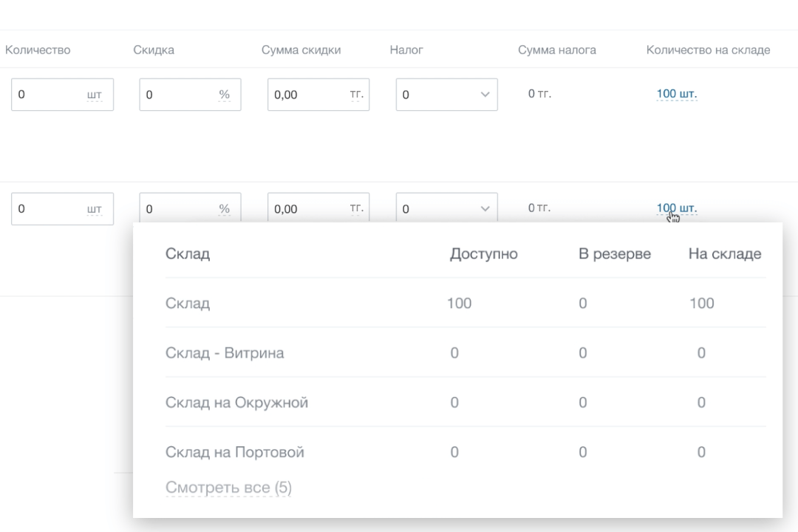The width and height of the screenshot is (798, 532).
Task: Click the "Доступно" column header in popup
Action: (483, 254)
